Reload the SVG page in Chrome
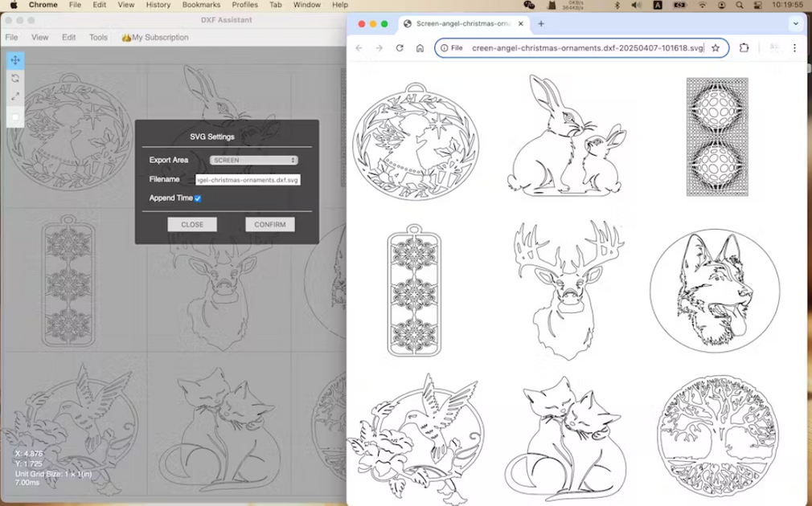Screen dimensions: 812x506 pyautogui.click(x=400, y=48)
